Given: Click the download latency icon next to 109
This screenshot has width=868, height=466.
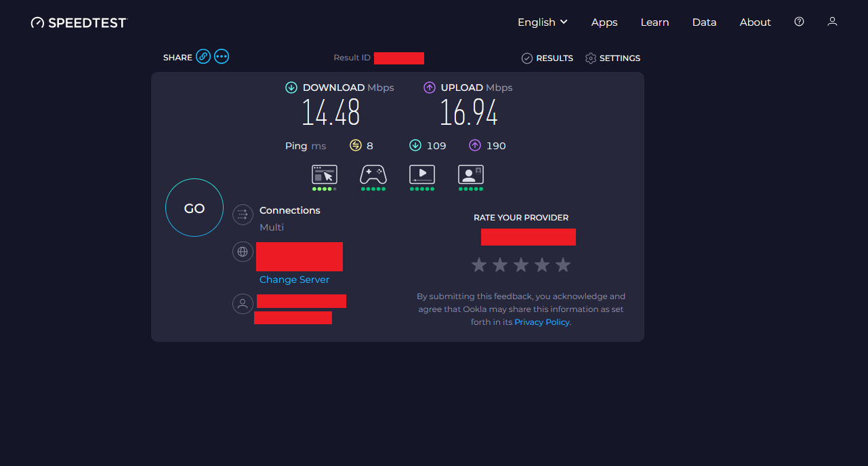Looking at the screenshot, I should tap(415, 145).
